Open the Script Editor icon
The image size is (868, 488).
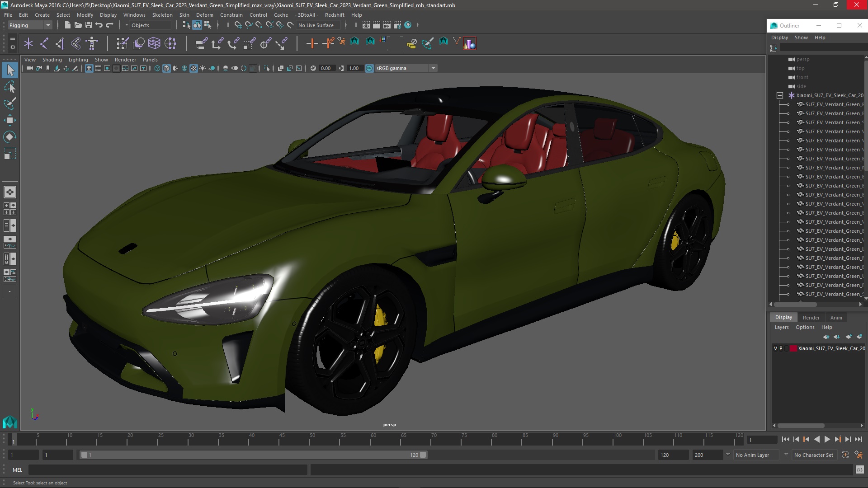[x=859, y=470]
